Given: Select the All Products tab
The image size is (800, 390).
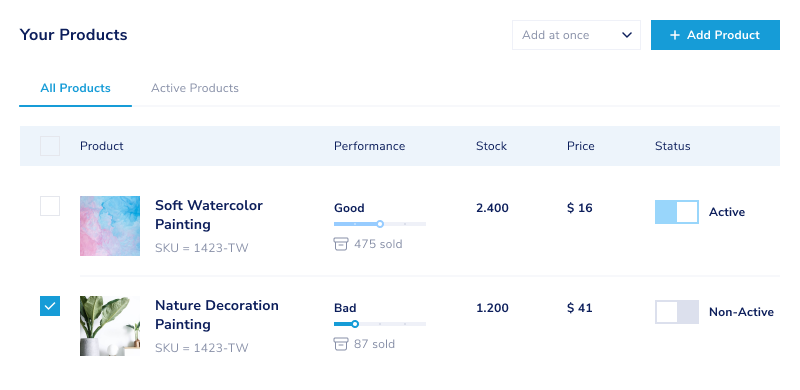Looking at the screenshot, I should [76, 88].
